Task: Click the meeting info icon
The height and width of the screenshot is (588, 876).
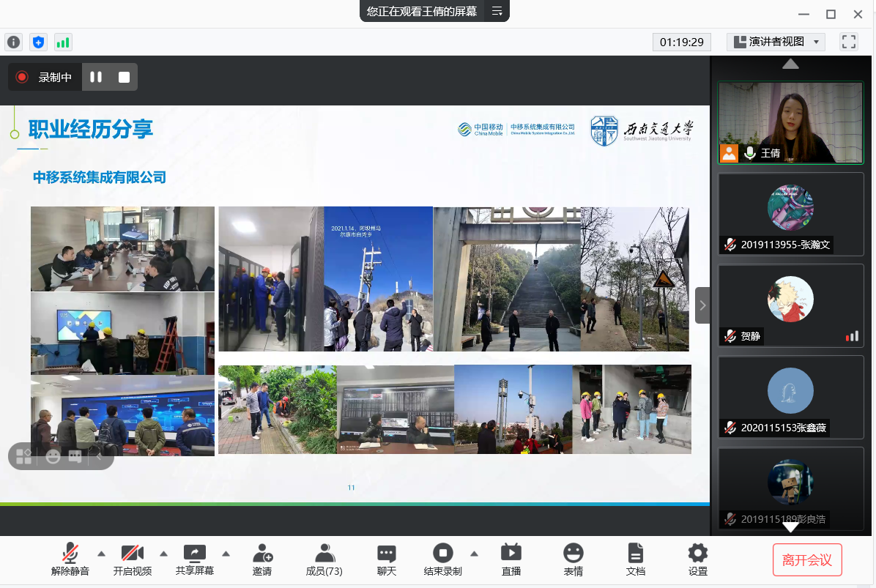Action: tap(13, 42)
